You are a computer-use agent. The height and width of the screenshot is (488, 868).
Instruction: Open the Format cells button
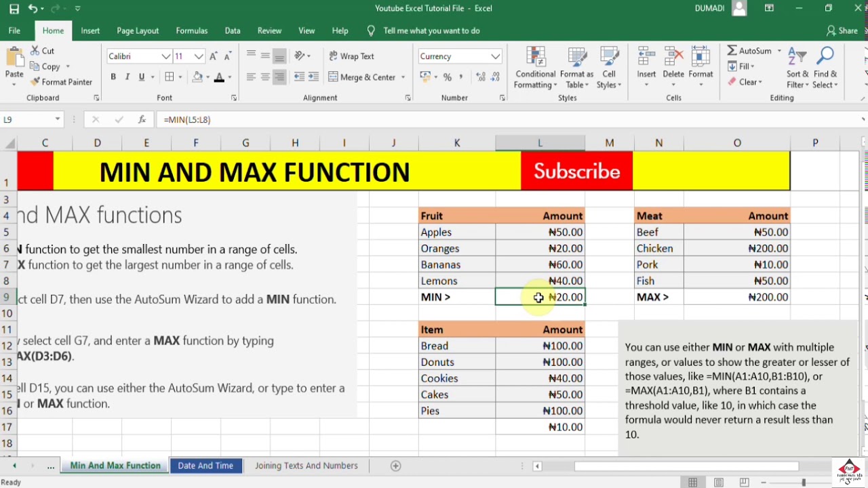tap(701, 66)
